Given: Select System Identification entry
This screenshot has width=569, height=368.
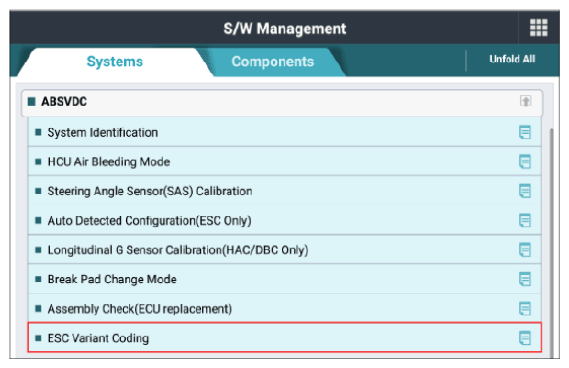Looking at the screenshot, I should [x=284, y=132].
